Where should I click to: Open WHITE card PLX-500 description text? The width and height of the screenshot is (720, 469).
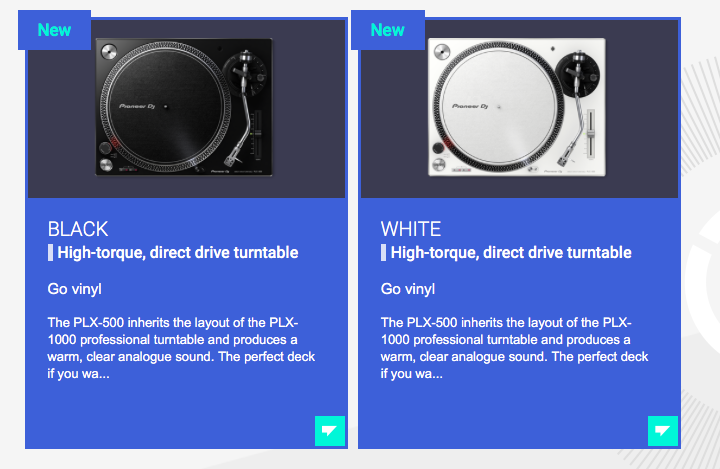tap(514, 348)
